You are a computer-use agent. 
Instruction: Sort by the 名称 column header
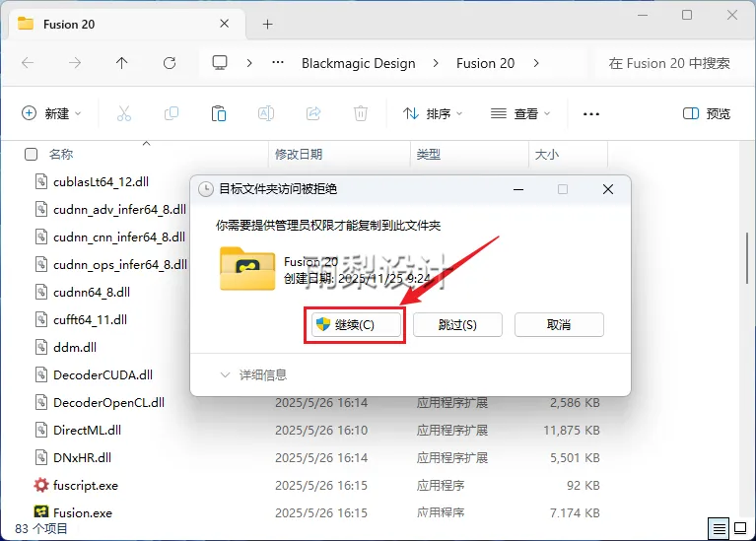61,155
